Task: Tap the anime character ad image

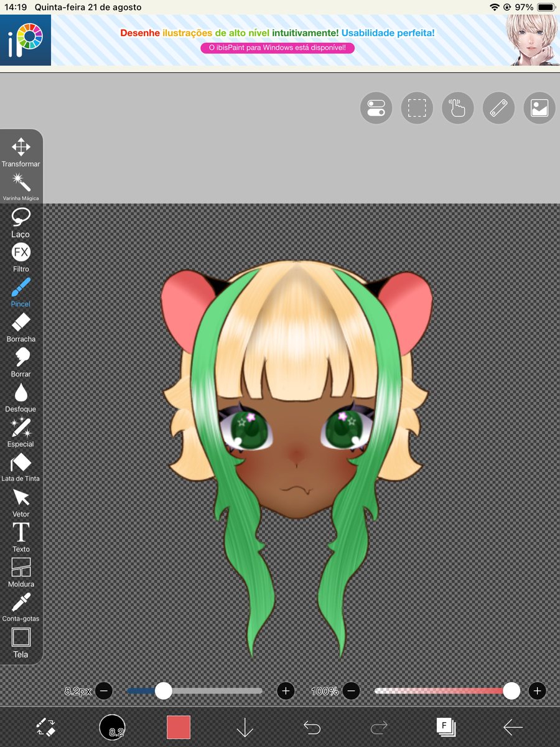Action: coord(532,40)
